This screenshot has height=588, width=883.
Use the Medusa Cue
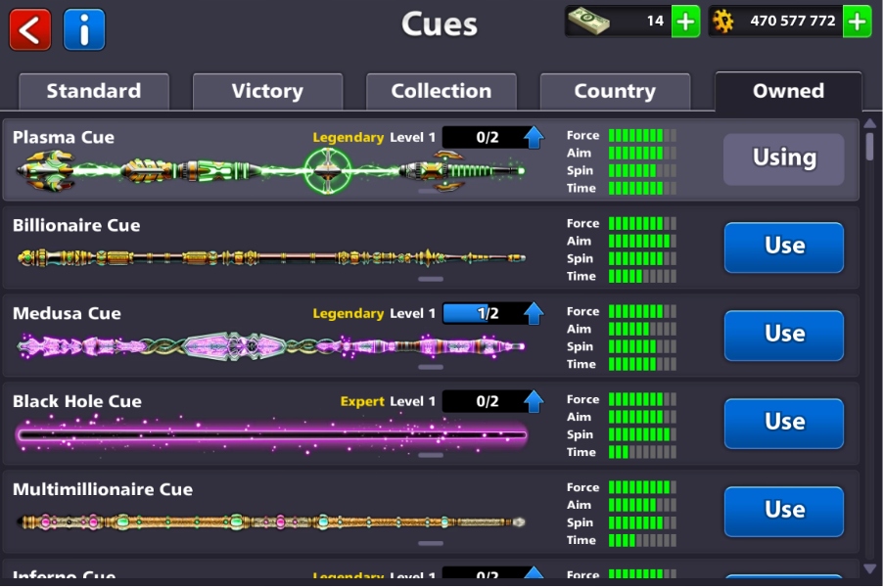pos(784,336)
